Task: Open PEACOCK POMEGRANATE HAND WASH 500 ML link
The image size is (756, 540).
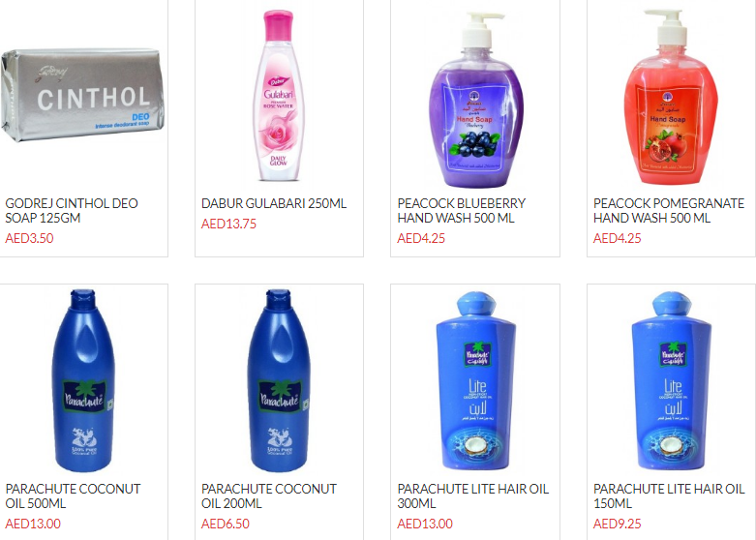Action: [669, 211]
